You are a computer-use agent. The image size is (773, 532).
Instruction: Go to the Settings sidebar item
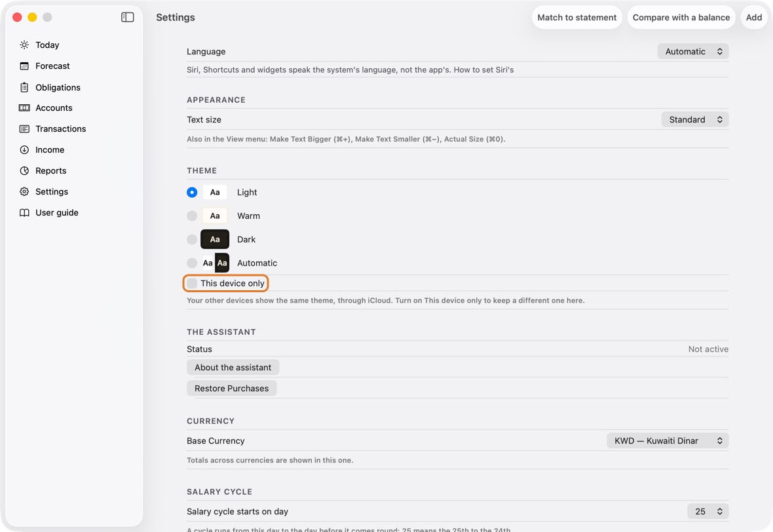coord(51,192)
